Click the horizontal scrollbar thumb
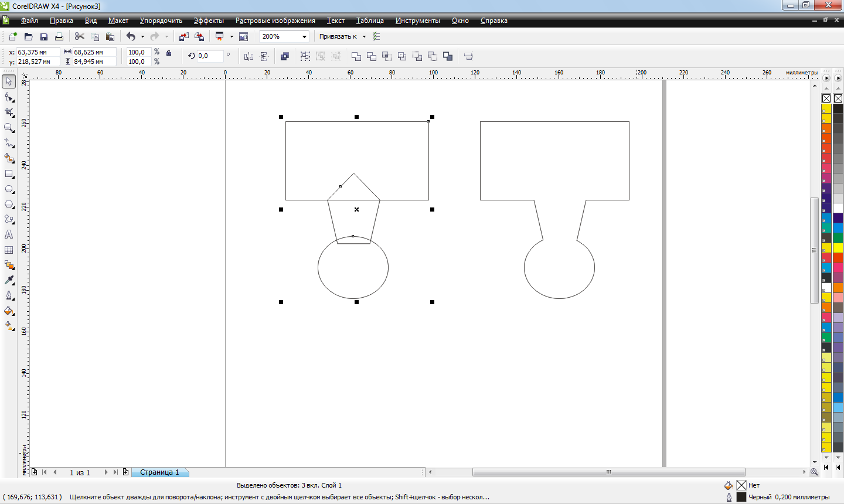844x504 pixels. (608, 472)
